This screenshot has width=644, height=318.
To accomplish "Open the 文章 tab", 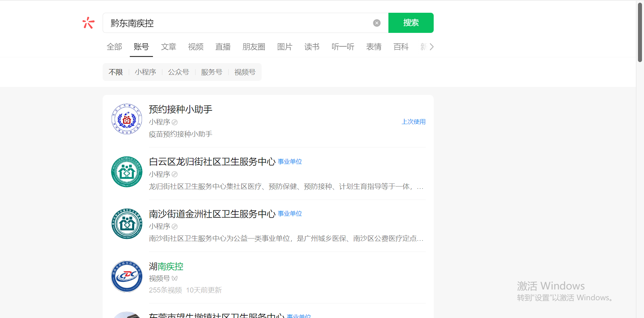I will [169, 47].
